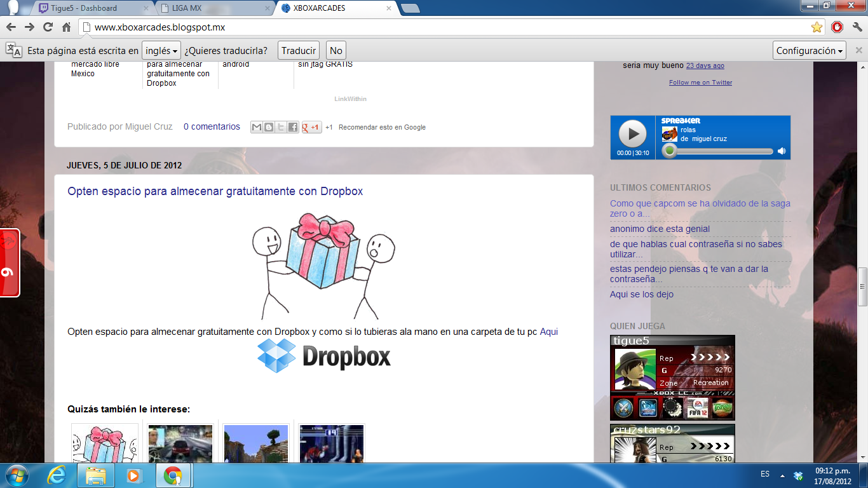Click the Follow me on Twitter link
Viewport: 868px width, 488px height.
click(700, 83)
